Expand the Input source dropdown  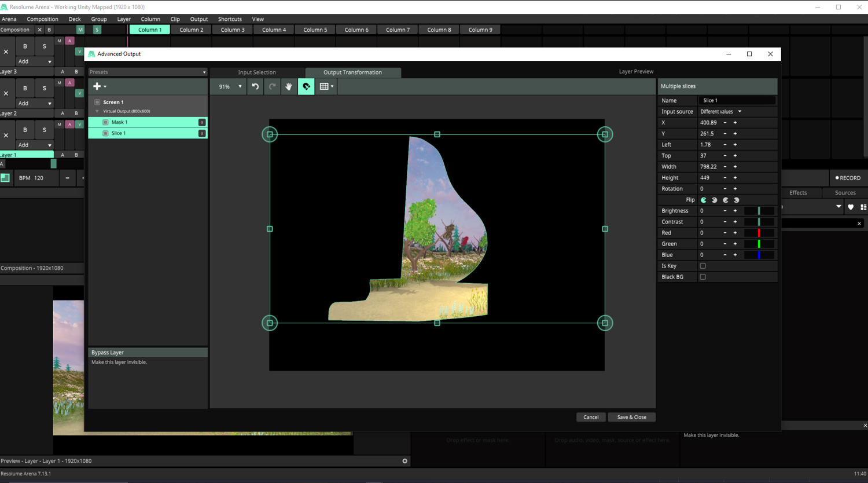coord(720,111)
